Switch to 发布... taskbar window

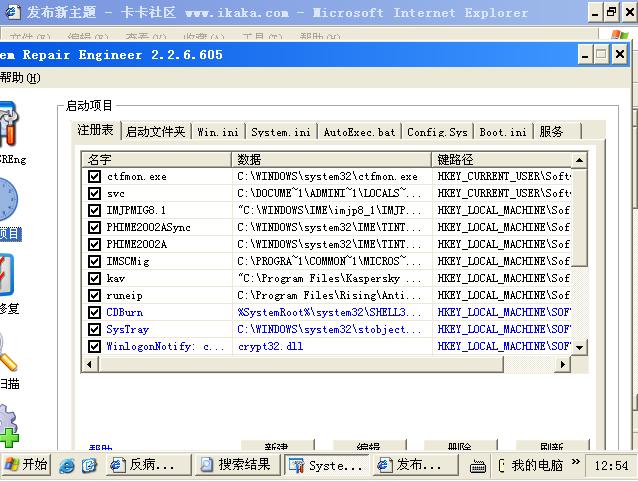click(415, 465)
